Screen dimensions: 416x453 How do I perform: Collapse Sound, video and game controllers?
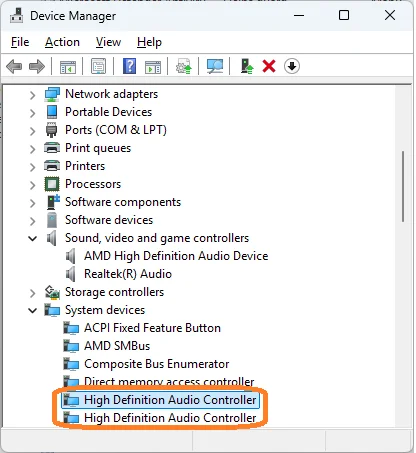[32, 238]
